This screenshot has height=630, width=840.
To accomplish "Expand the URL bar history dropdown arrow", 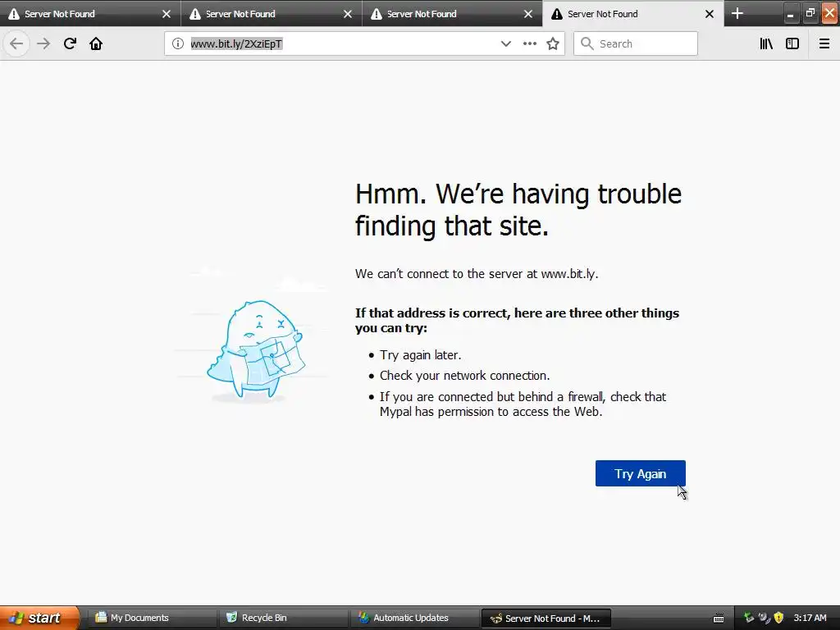I will click(x=505, y=43).
